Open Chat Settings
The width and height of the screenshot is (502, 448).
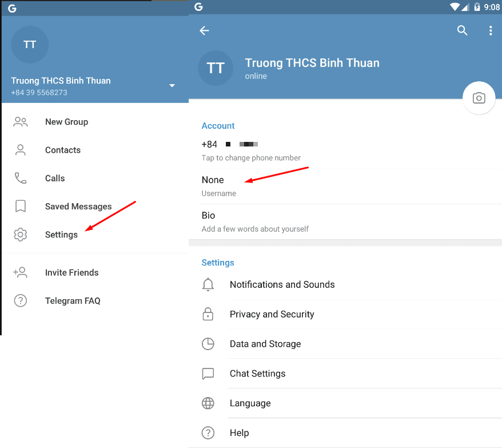coord(345,374)
